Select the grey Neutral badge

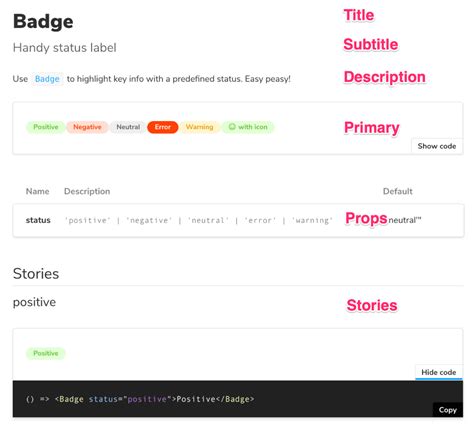pos(128,127)
